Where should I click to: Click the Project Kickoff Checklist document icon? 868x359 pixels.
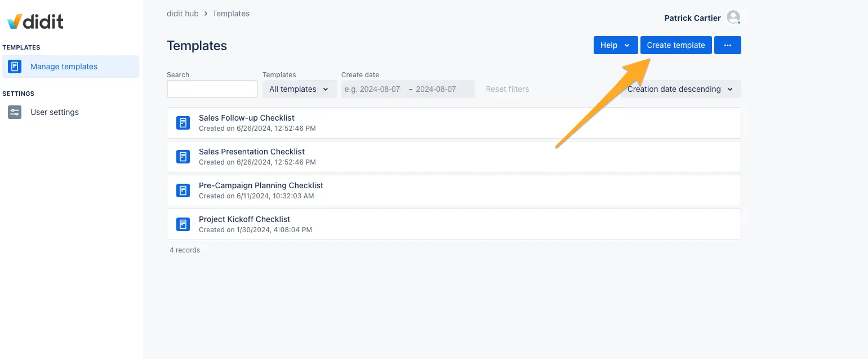coord(183,224)
